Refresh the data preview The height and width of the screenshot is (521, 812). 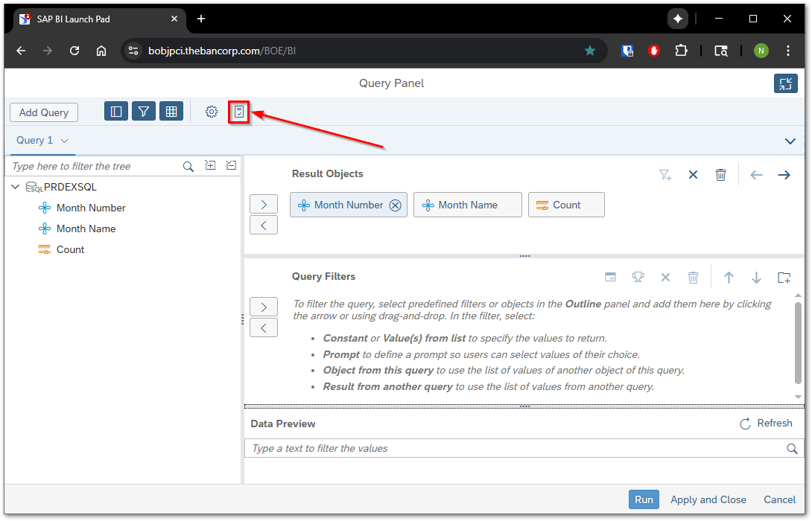coord(766,423)
